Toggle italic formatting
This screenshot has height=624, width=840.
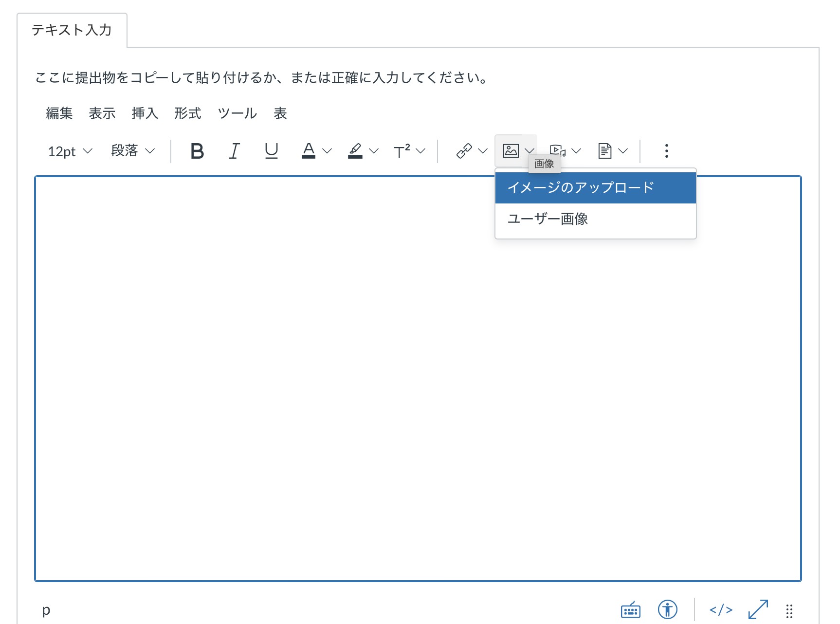pyautogui.click(x=234, y=151)
